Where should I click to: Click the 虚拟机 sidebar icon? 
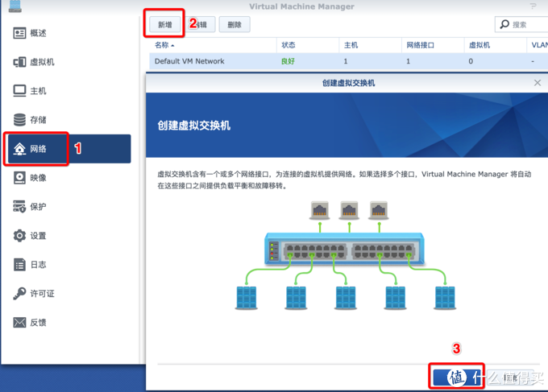click(x=19, y=62)
